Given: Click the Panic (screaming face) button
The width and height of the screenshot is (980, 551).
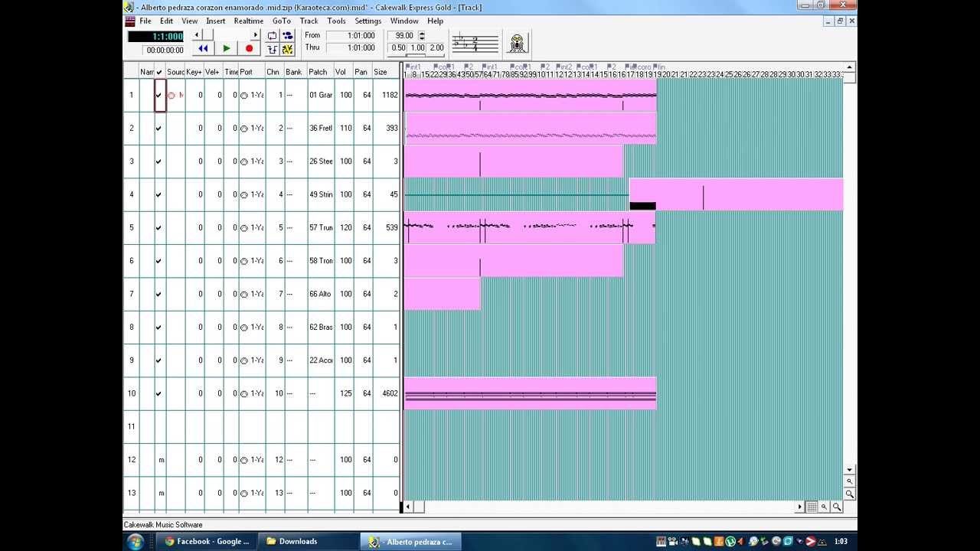Looking at the screenshot, I should (x=518, y=43).
